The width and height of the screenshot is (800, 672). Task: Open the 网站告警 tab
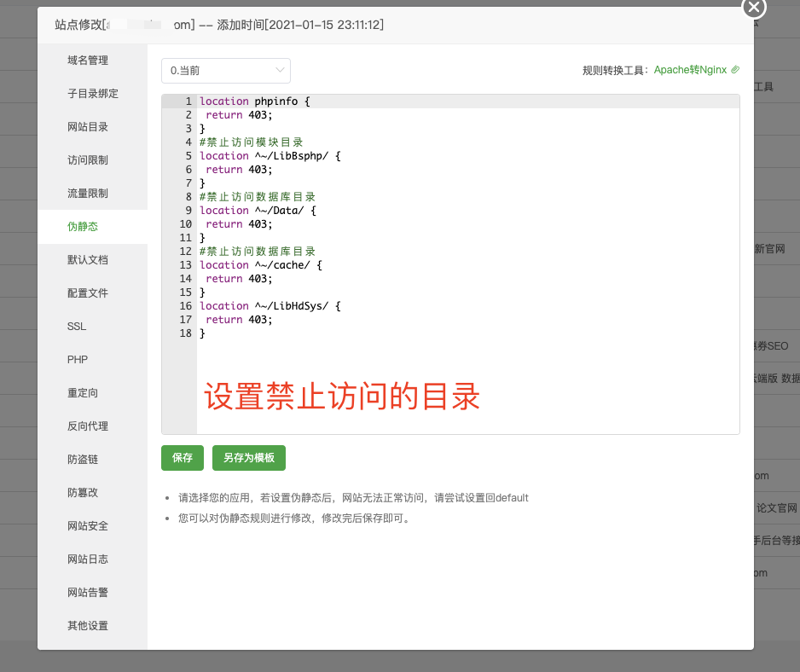point(88,593)
